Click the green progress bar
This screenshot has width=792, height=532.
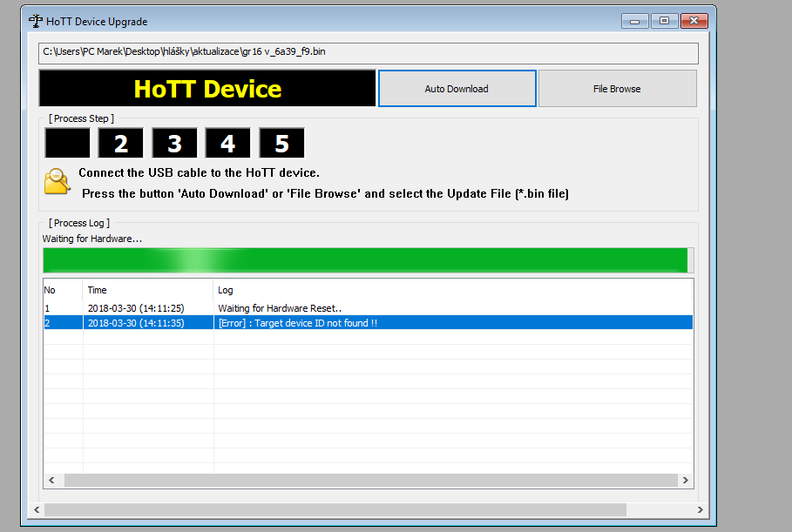[366, 260]
